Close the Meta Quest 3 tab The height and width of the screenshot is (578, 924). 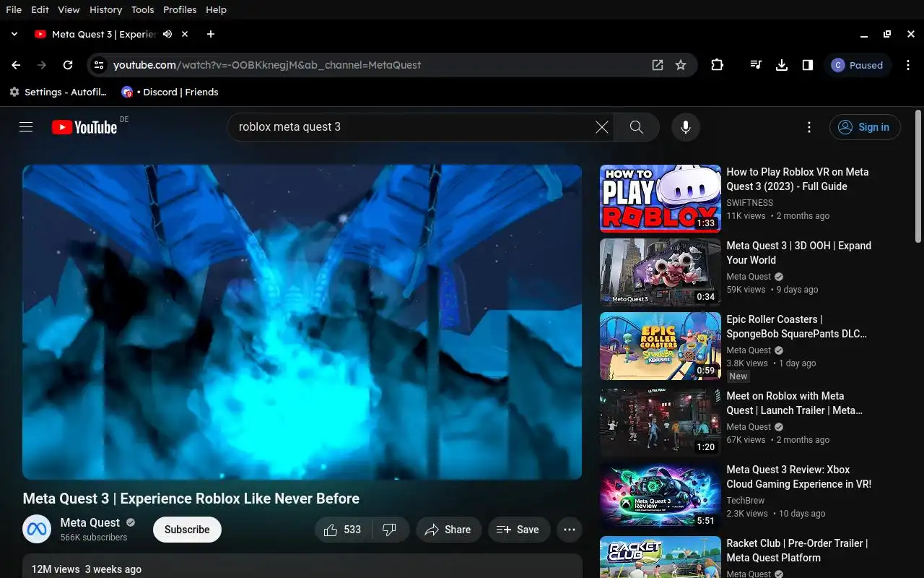tap(185, 34)
